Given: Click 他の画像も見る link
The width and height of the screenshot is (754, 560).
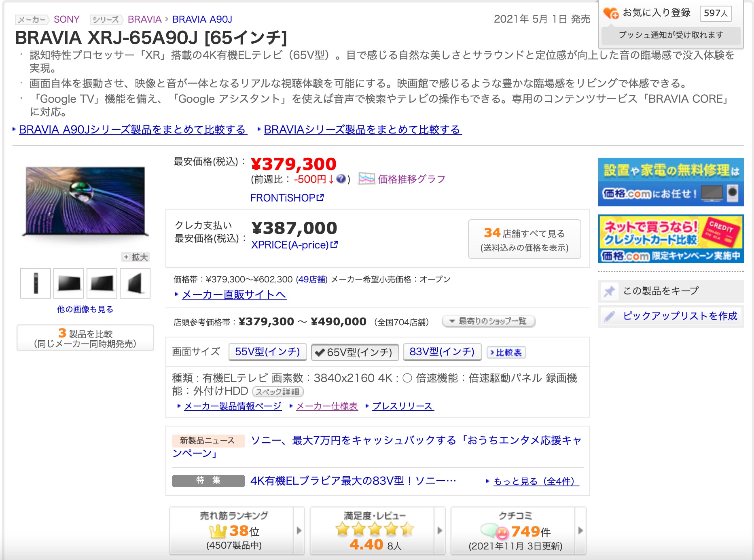Looking at the screenshot, I should (x=85, y=309).
